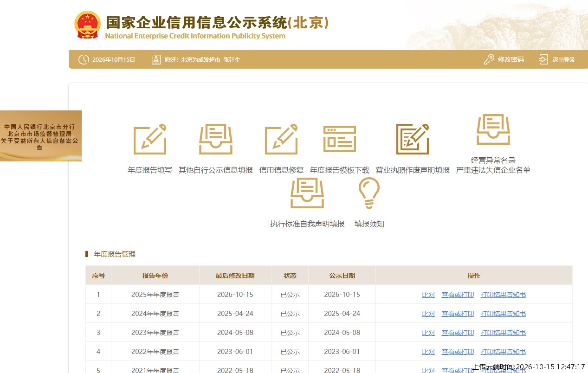Click the 最后修改日期 column header
Screen dimensions: 588x373
(x=235, y=276)
